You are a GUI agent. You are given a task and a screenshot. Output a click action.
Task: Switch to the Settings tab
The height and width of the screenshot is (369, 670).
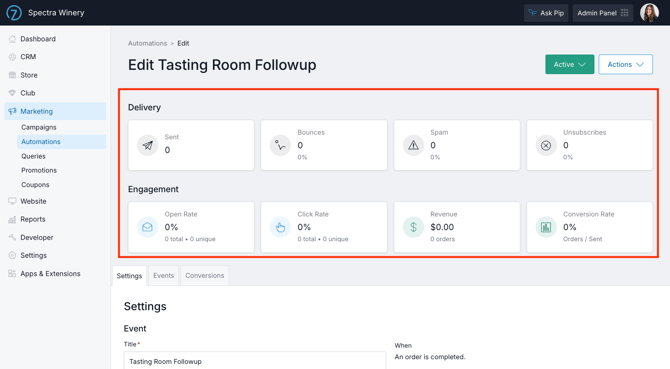[x=129, y=276]
